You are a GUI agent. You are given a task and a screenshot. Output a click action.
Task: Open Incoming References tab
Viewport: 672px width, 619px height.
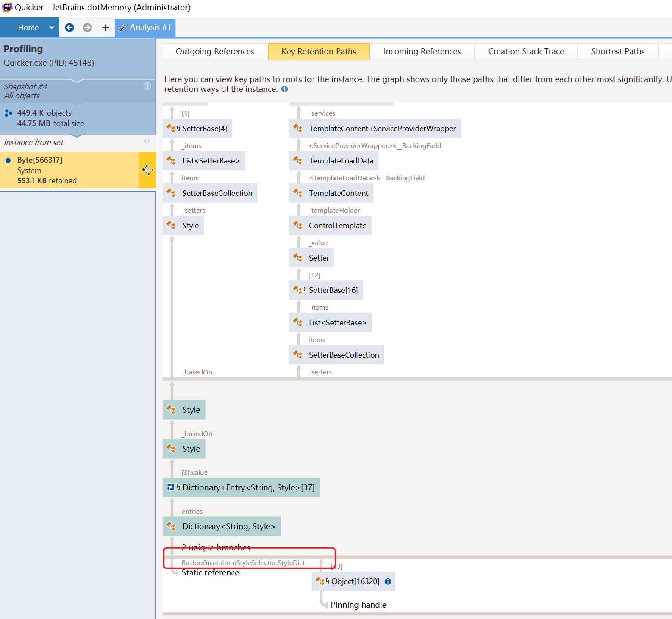click(422, 51)
